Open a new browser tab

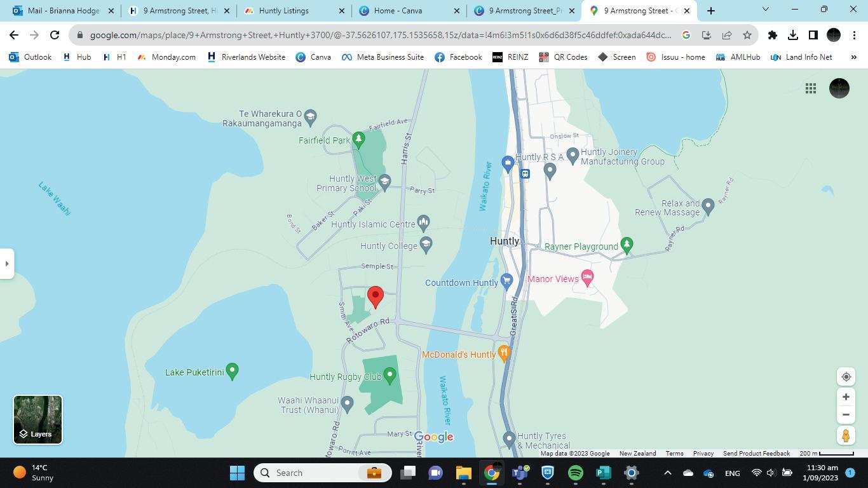tap(711, 11)
